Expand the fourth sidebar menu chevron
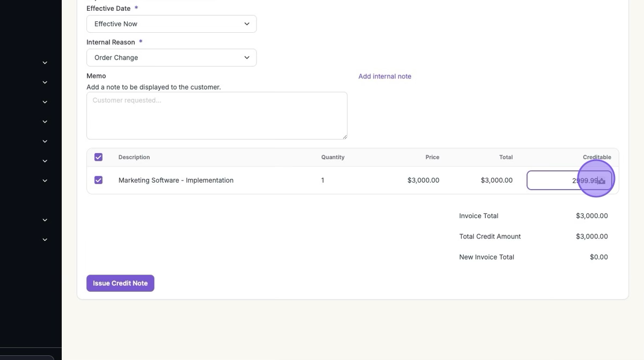Screen dimensions: 644x360 [45, 122]
